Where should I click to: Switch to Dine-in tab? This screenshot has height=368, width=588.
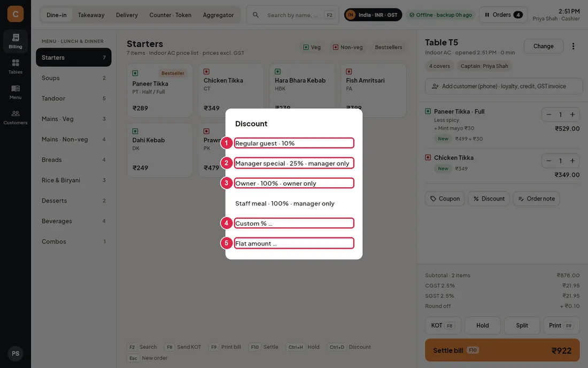point(56,15)
